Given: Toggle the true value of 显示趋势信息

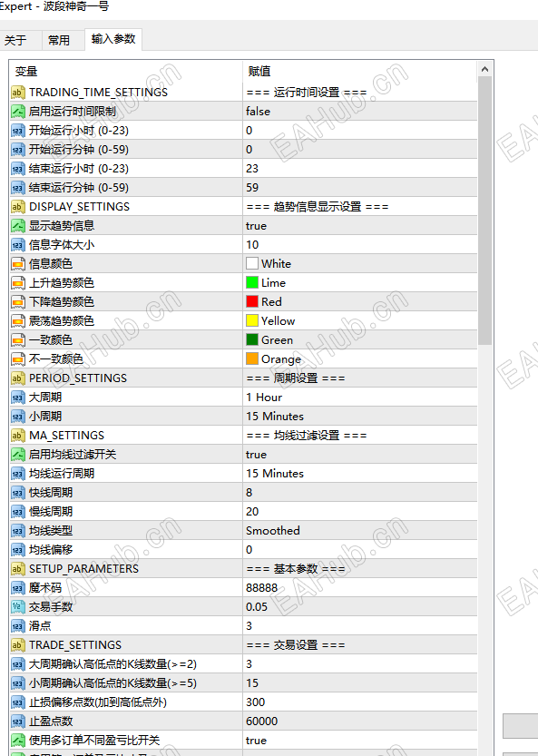Looking at the screenshot, I should point(359,226).
